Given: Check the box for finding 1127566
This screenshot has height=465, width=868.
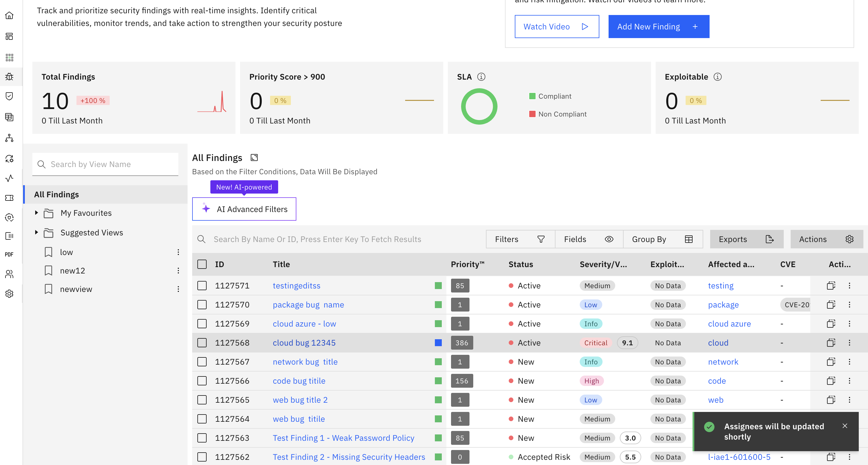Looking at the screenshot, I should pos(202,381).
